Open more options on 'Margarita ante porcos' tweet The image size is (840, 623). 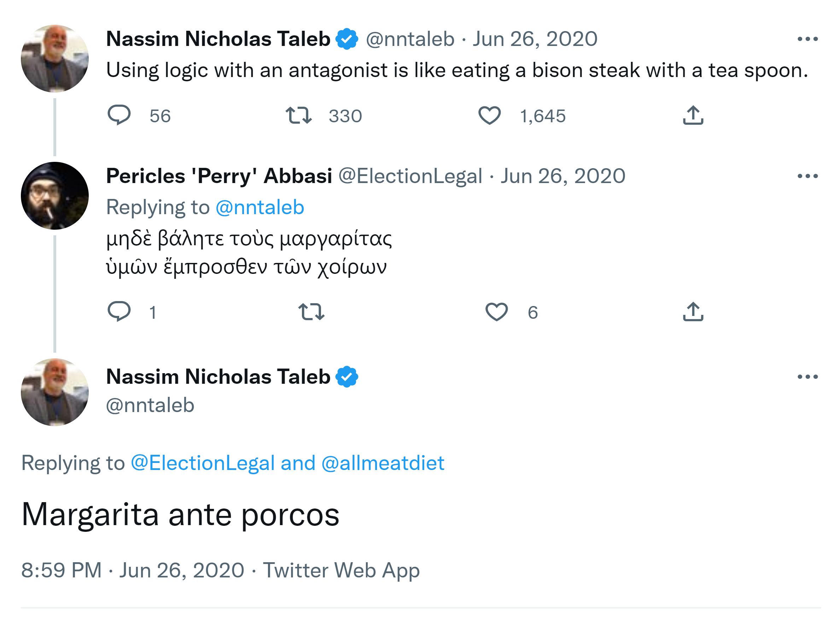(x=807, y=377)
